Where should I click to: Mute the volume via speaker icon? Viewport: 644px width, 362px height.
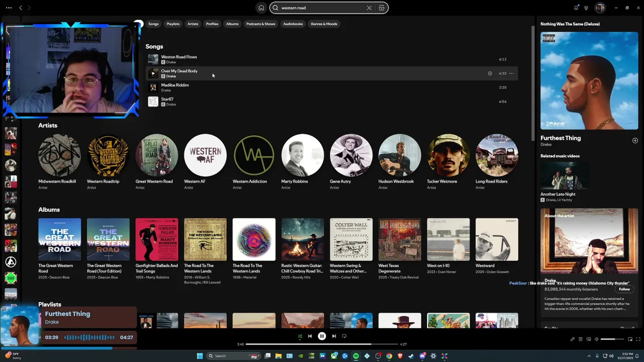[x=597, y=339]
